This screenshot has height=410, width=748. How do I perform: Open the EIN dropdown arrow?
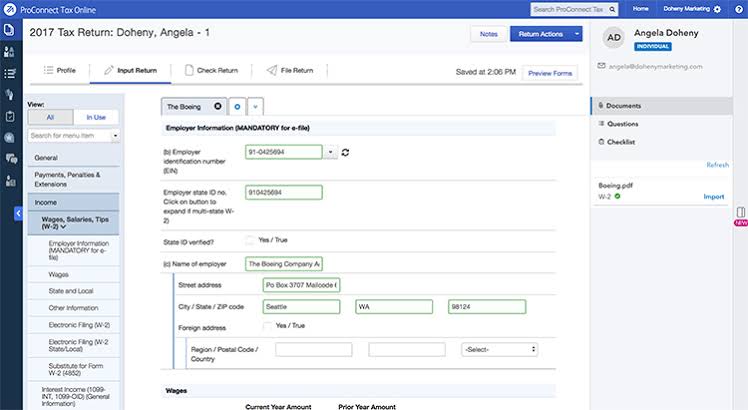coord(330,152)
